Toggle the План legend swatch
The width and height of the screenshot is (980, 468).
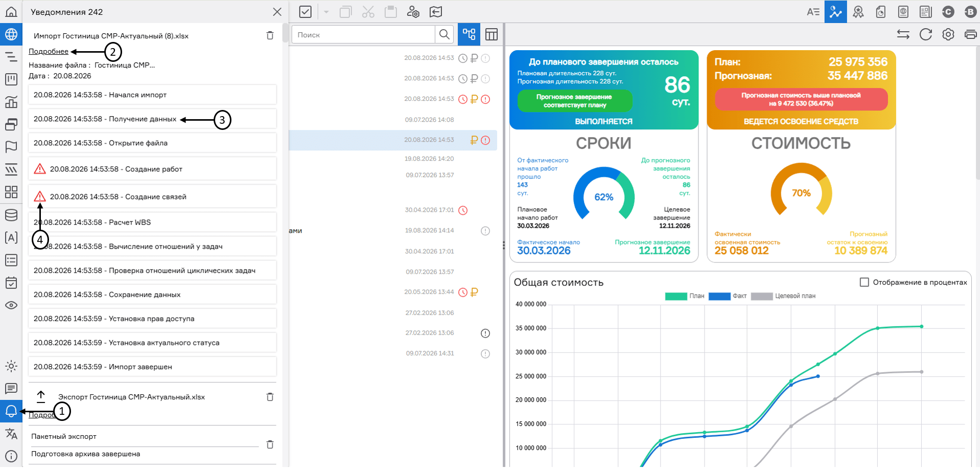676,296
